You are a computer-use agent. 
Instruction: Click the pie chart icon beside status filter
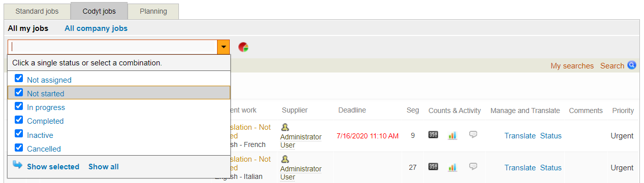pyautogui.click(x=243, y=47)
